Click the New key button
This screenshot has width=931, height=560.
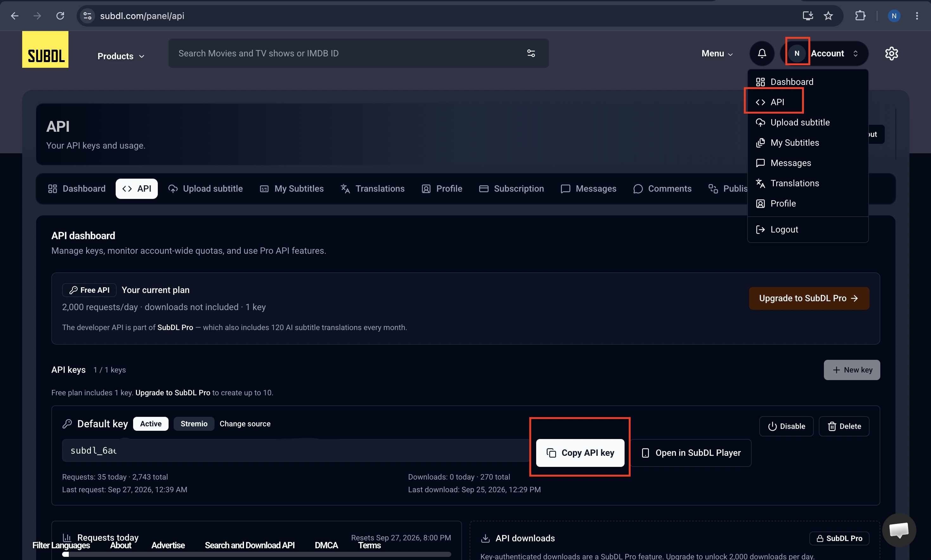852,370
